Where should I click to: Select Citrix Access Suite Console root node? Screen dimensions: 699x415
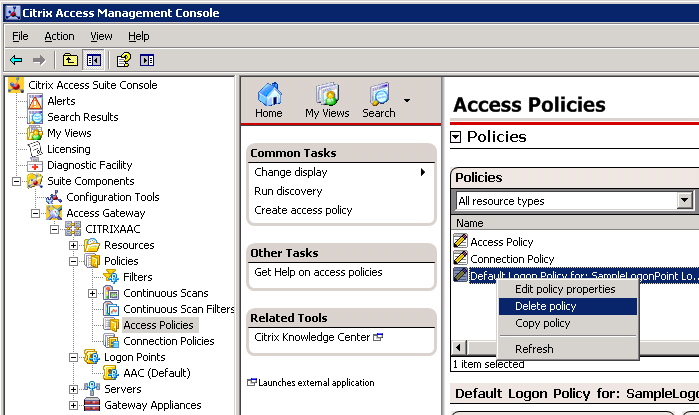click(x=93, y=85)
